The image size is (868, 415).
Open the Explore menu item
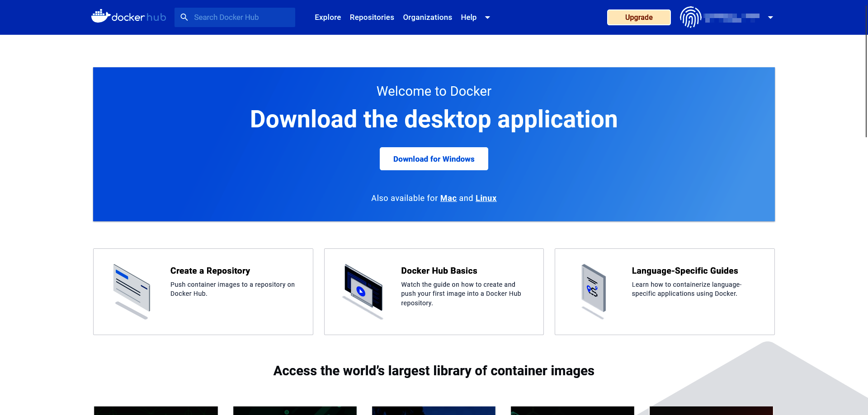coord(328,17)
